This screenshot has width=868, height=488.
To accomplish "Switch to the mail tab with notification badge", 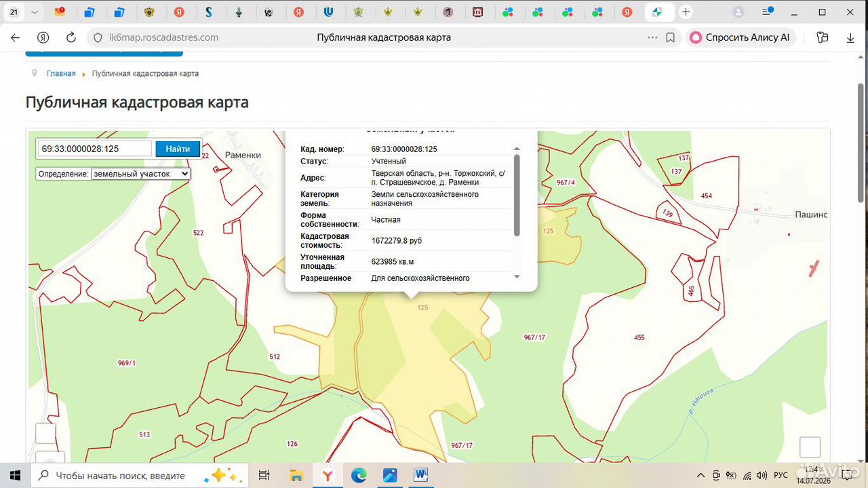I will 59,12.
